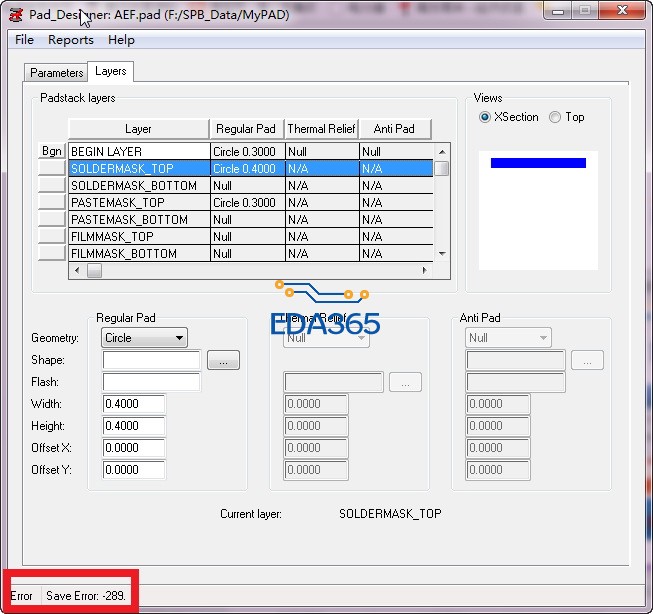
Task: Click the Pad_Designer app icon in title bar
Action: click(17, 15)
